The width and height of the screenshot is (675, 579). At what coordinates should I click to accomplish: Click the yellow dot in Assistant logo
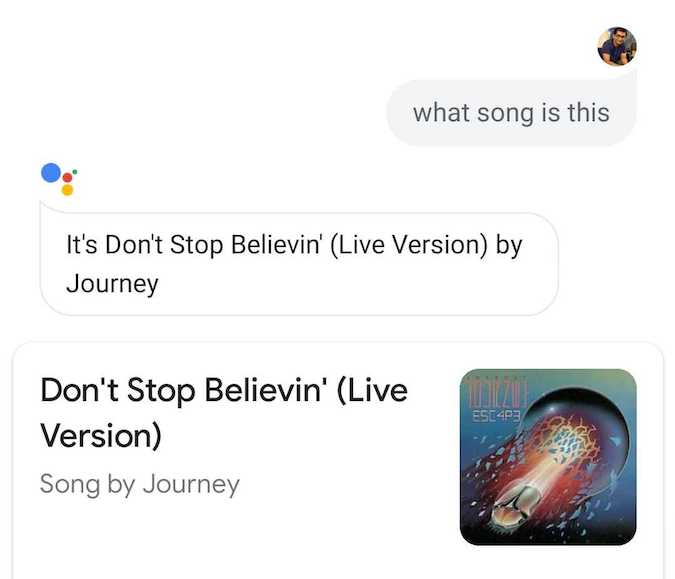[x=67, y=190]
